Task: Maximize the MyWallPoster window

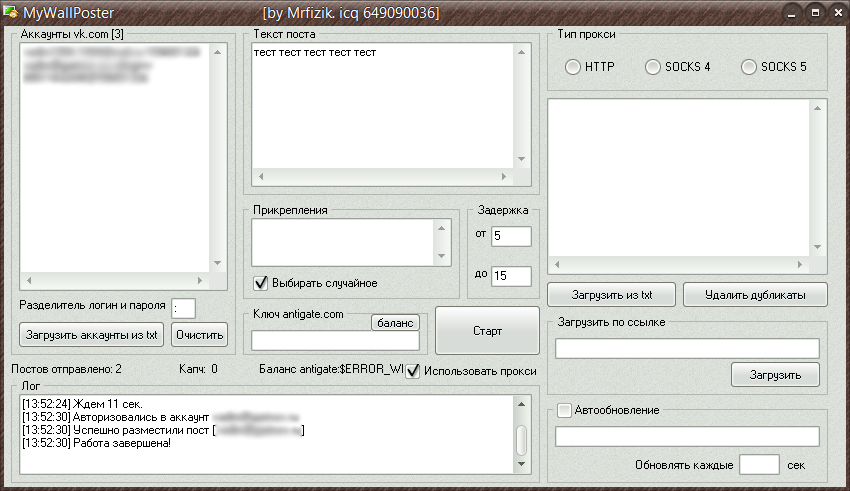Action: coord(815,13)
